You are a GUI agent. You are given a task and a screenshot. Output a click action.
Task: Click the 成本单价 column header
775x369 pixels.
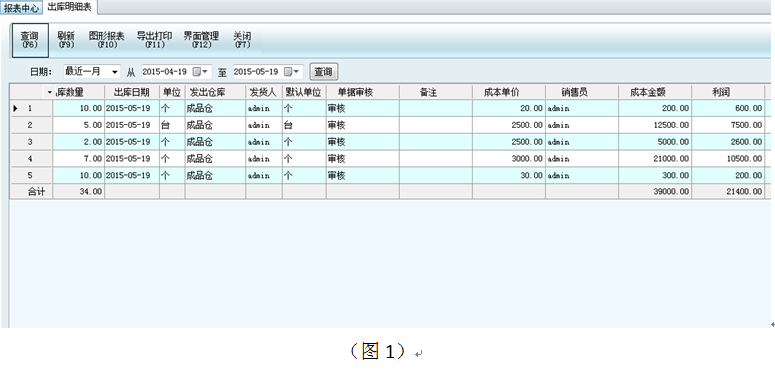(509, 92)
